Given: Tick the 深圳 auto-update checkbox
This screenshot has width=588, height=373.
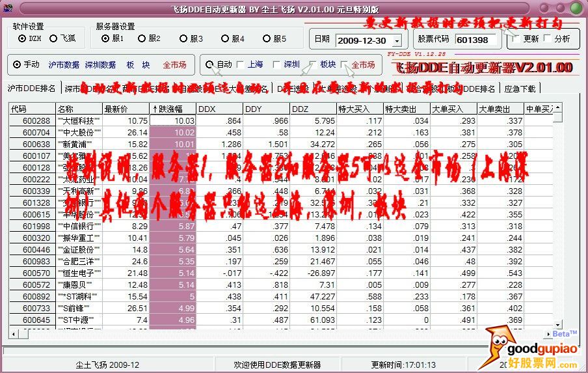Looking at the screenshot, I should coord(276,64).
